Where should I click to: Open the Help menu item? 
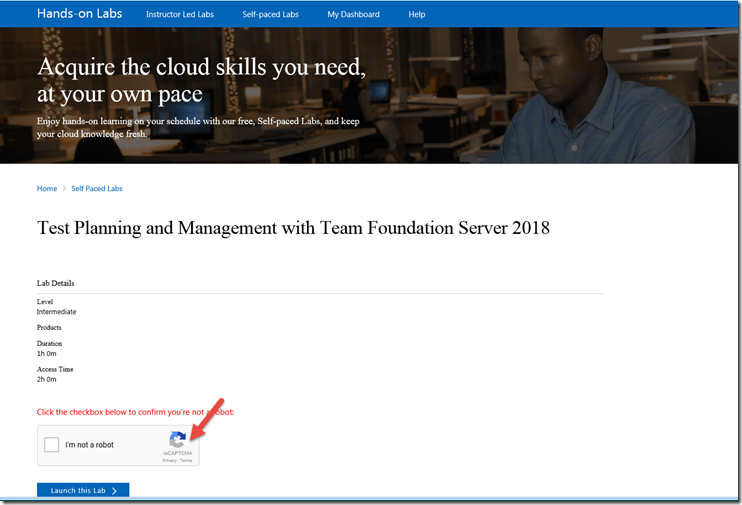click(416, 15)
